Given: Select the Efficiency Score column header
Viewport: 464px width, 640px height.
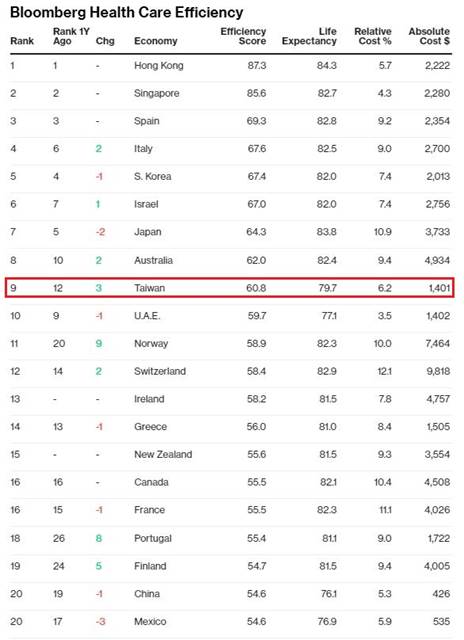Looking at the screenshot, I should pos(243,36).
